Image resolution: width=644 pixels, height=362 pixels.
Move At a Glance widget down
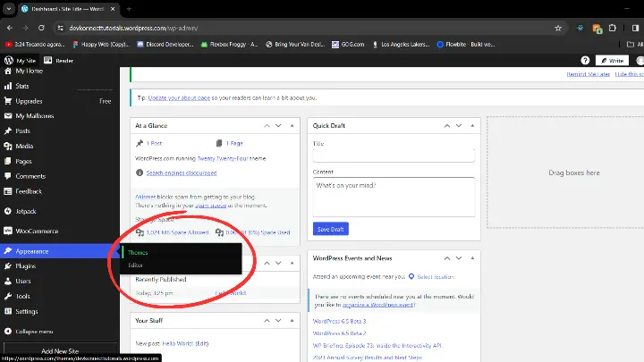coord(278,126)
